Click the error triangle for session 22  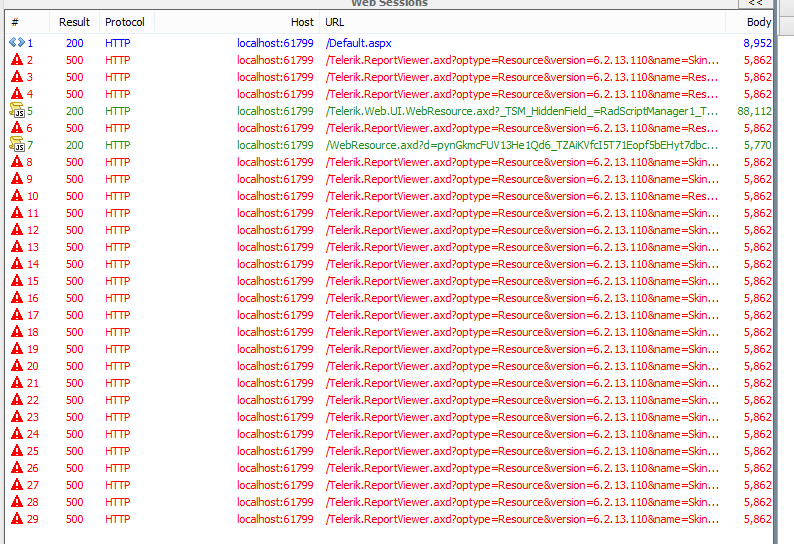point(17,400)
